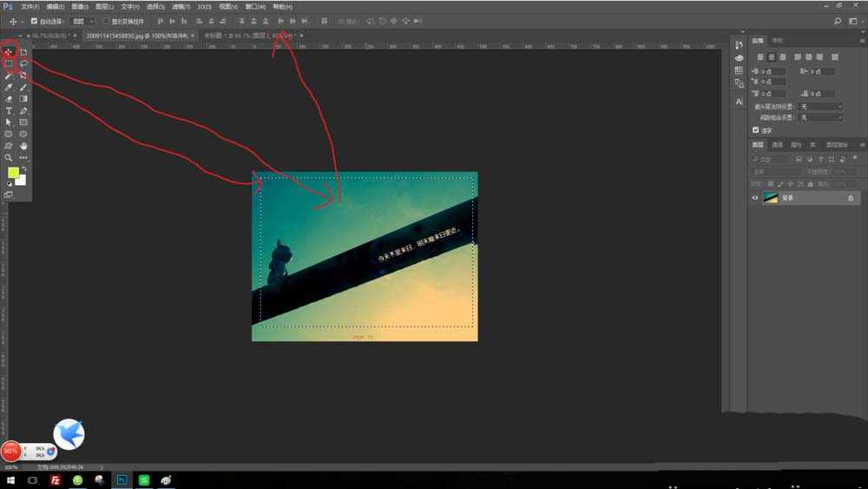Image resolution: width=868 pixels, height=489 pixels.
Task: Select the Move tool in toolbox
Action: (9, 52)
